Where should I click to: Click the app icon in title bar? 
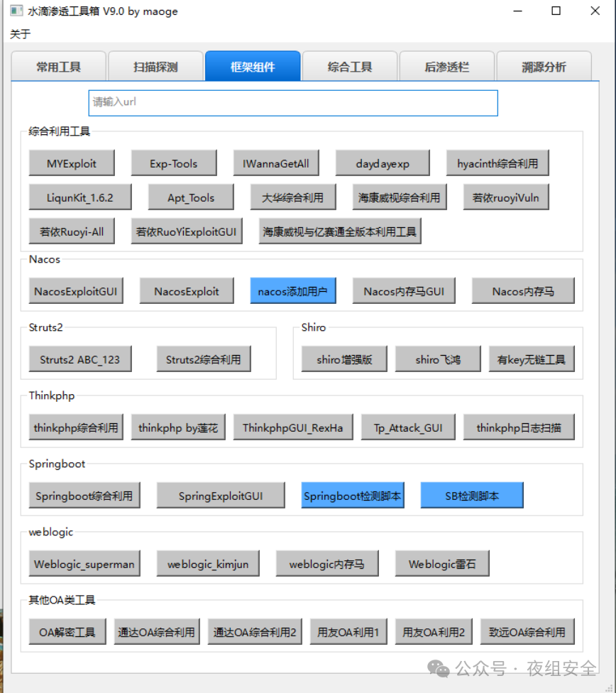point(16,11)
